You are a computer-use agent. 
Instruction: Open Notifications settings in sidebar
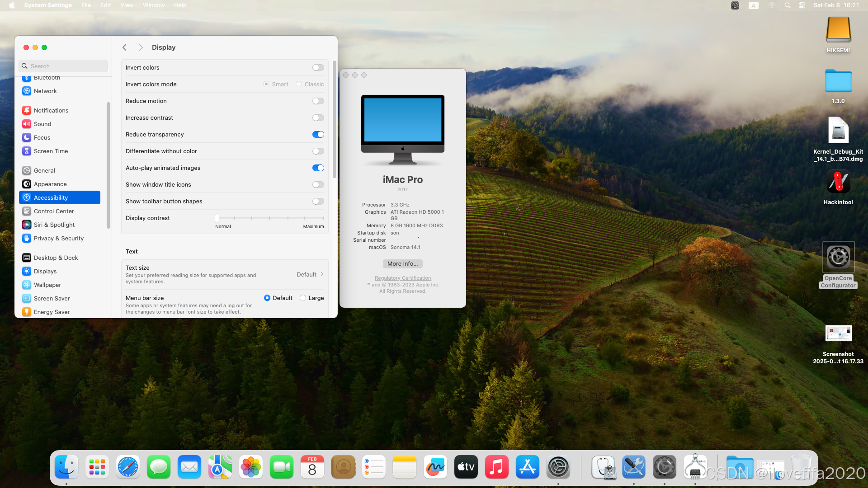(x=51, y=110)
